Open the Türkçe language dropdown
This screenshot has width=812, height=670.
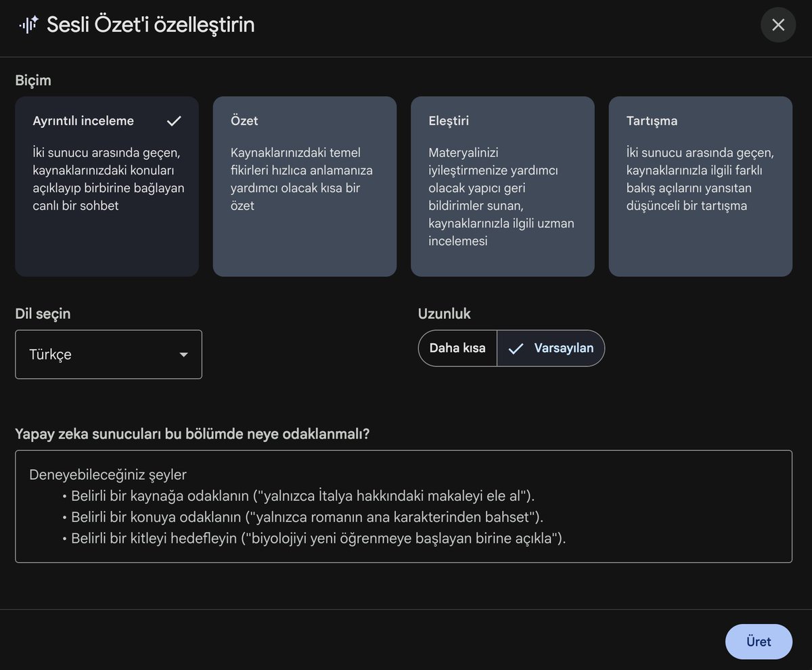tap(108, 355)
